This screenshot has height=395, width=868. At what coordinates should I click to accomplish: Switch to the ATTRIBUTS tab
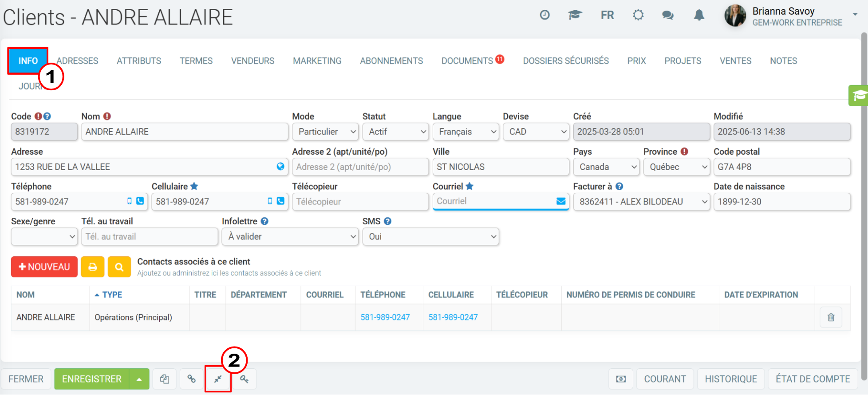click(139, 61)
